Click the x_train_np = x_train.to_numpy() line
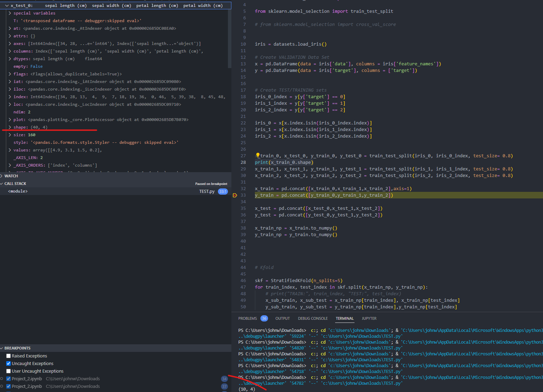 296,228
